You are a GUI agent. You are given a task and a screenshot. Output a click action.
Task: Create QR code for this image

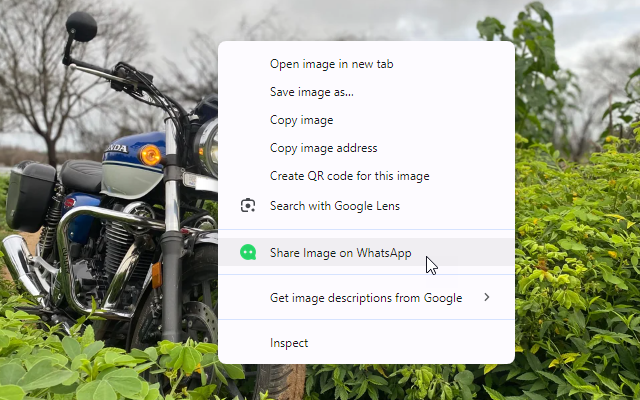click(x=349, y=176)
